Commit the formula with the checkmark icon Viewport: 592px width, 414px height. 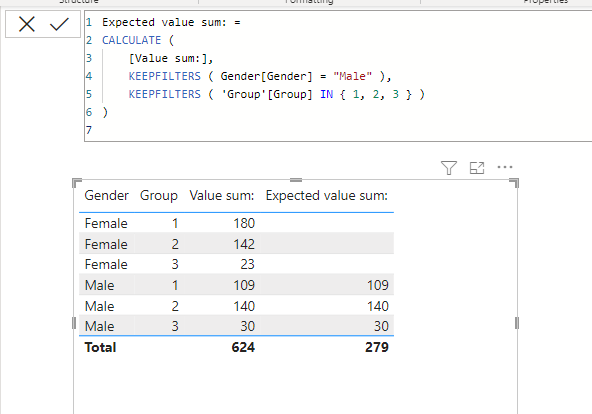pyautogui.click(x=59, y=24)
